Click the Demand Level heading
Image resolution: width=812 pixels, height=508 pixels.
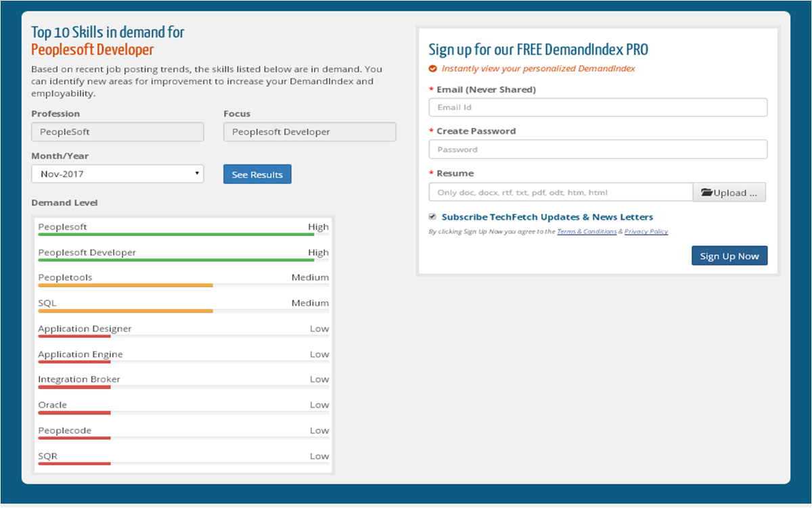click(x=64, y=203)
